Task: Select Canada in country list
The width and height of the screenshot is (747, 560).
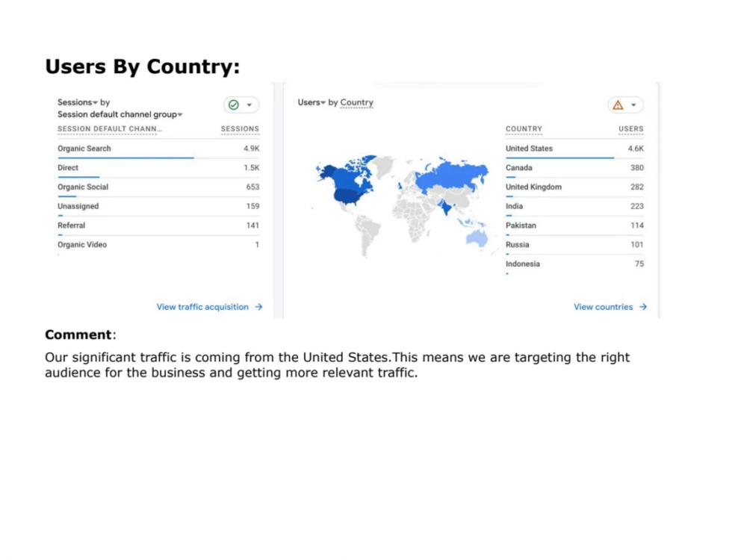Action: click(519, 168)
